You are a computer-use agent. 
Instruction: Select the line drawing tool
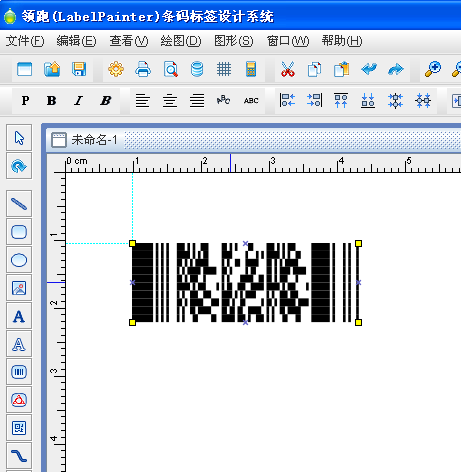(19, 204)
